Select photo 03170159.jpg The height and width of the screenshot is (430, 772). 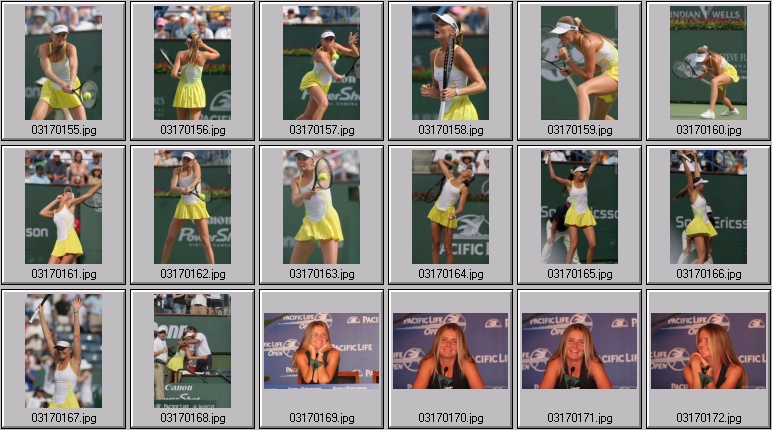point(579,63)
